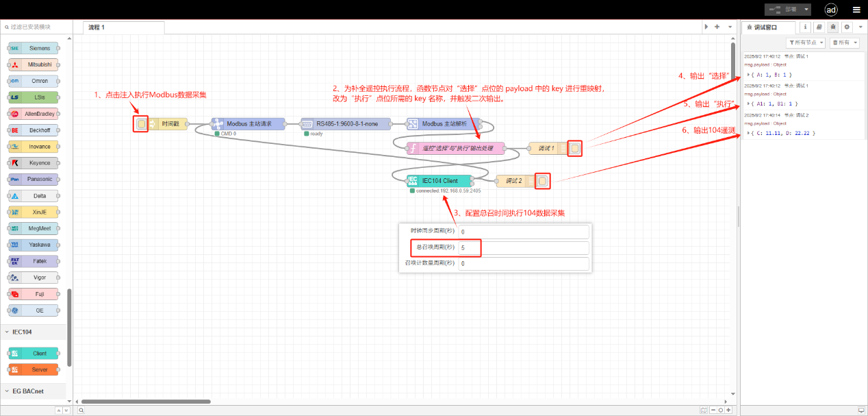The width and height of the screenshot is (868, 416).
Task: Click the debug bug icon in sidebar
Action: click(x=832, y=27)
